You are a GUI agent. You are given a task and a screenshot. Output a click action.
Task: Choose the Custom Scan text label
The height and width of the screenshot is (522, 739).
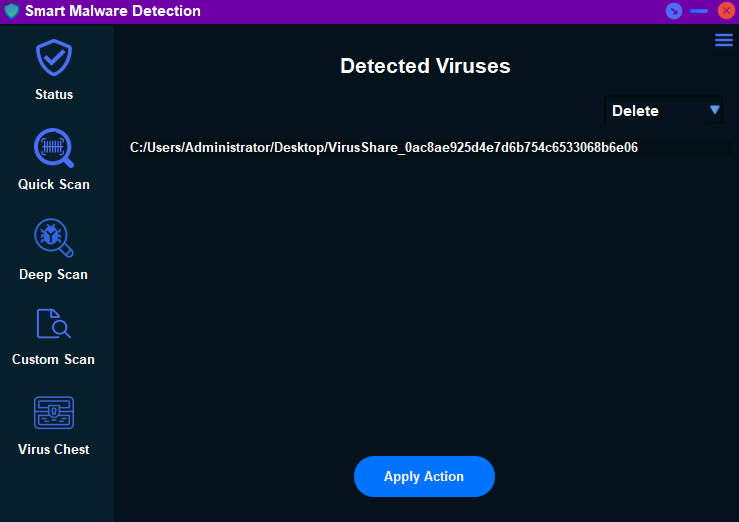click(x=54, y=360)
